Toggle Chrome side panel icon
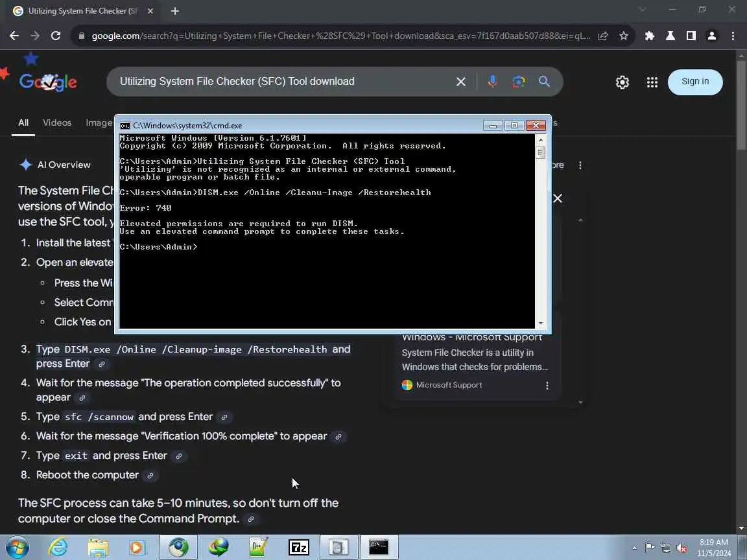Image resolution: width=747 pixels, height=560 pixels. point(691,36)
